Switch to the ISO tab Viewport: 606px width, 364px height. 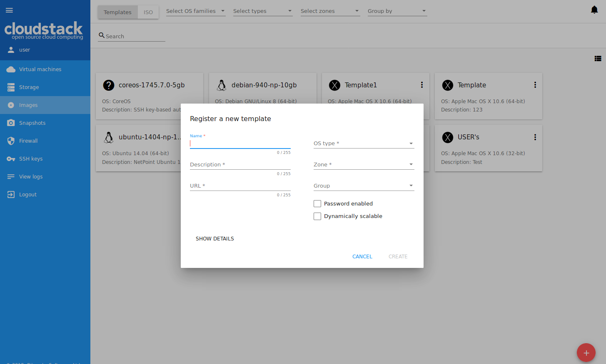[x=148, y=12]
